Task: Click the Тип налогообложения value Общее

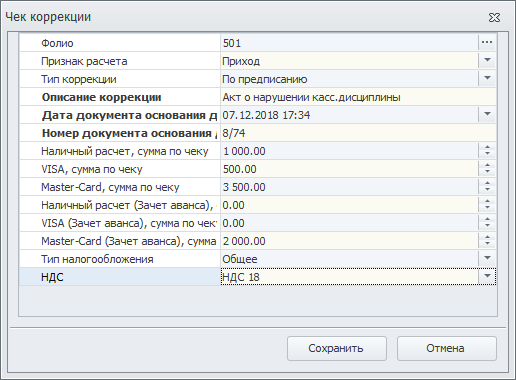Action: pos(349,259)
